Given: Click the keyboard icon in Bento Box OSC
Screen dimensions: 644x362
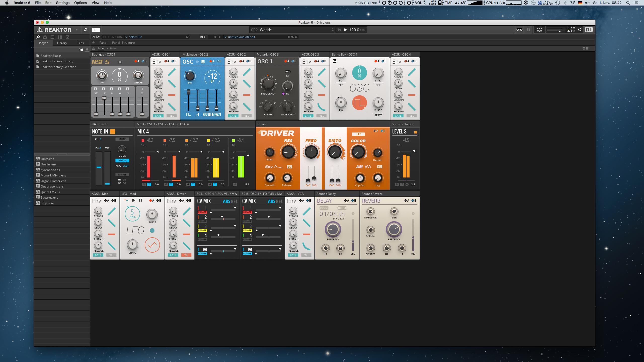Looking at the screenshot, I should 335,61.
